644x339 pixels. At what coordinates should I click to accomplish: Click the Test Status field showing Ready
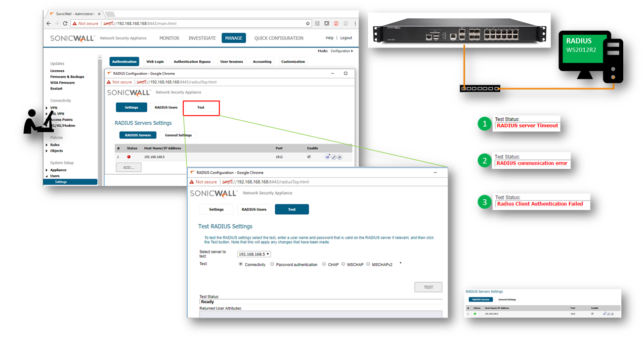click(x=321, y=301)
